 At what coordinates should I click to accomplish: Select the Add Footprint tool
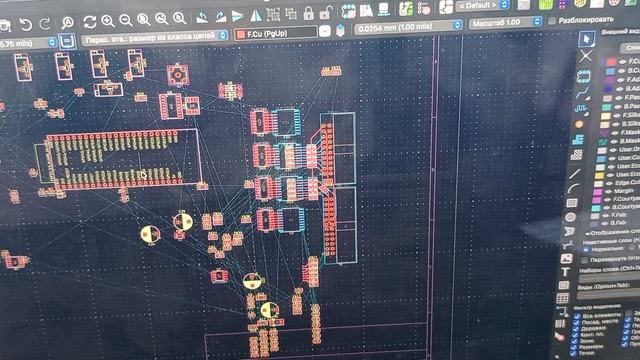[x=583, y=76]
